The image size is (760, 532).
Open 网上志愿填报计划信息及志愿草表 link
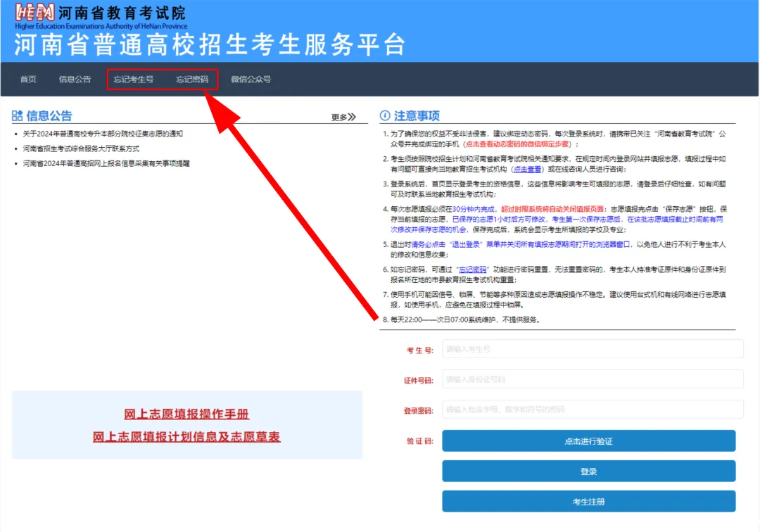coord(186,437)
